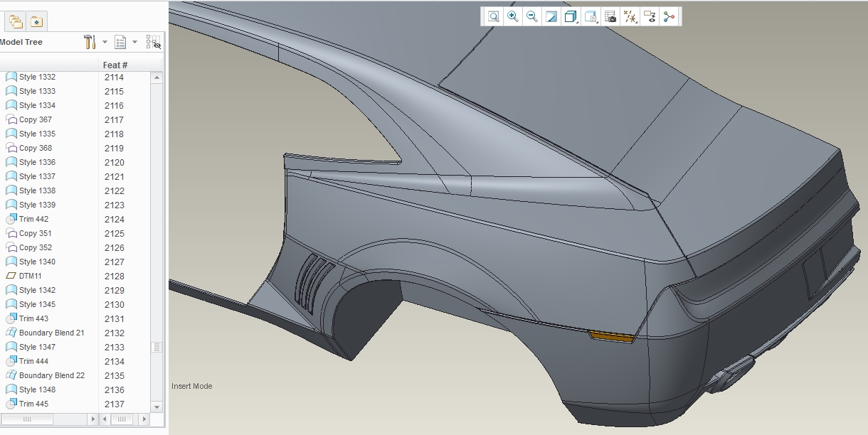Select Style 1332 in Model Tree

(x=30, y=77)
